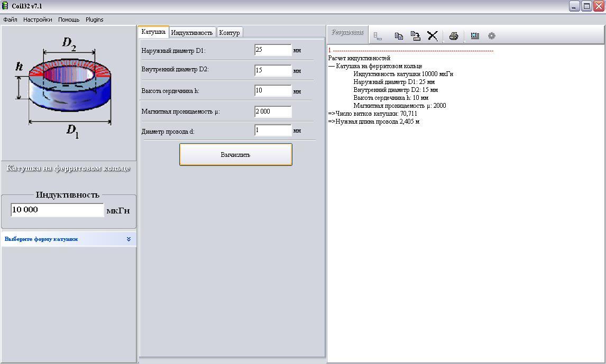
Task: Switch to the Контур tab
Action: point(229,32)
